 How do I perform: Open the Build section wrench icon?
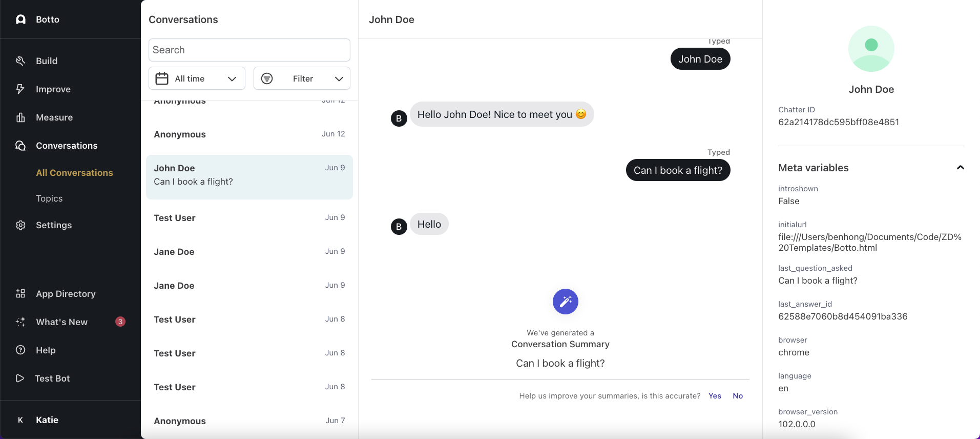tap(20, 61)
